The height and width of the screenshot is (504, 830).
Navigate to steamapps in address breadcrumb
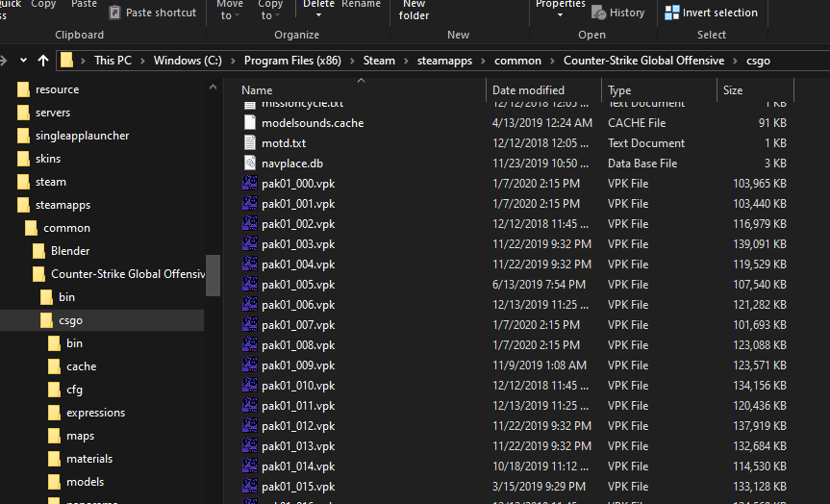[x=444, y=61]
